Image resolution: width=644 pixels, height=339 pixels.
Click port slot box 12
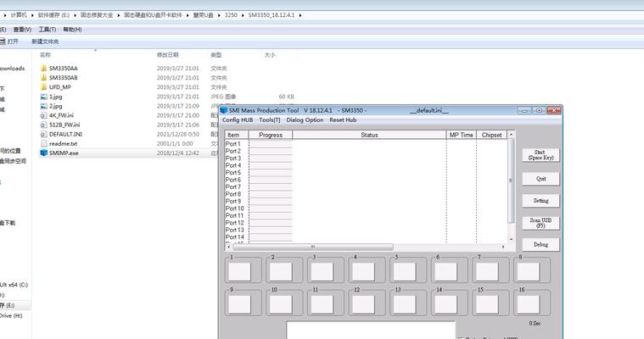[x=363, y=304]
